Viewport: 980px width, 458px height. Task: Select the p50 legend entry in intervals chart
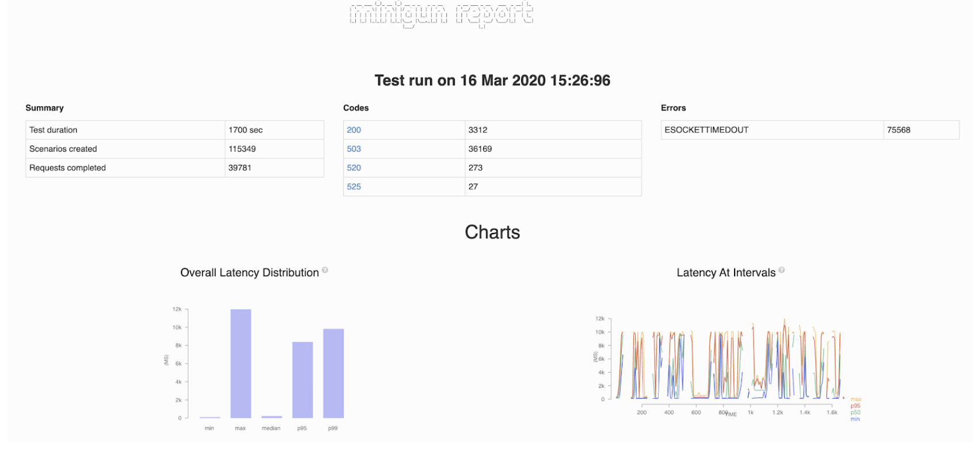pos(855,413)
